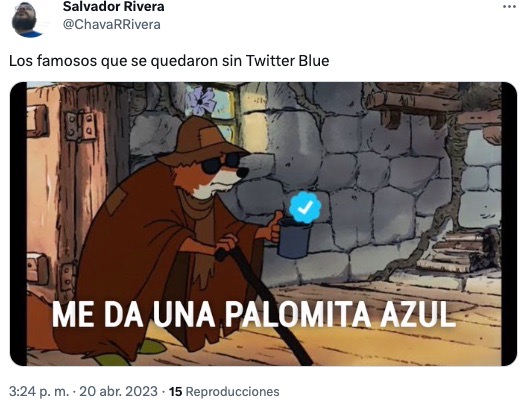
Task: Click the blue tin cup in the image
Action: (x=294, y=238)
